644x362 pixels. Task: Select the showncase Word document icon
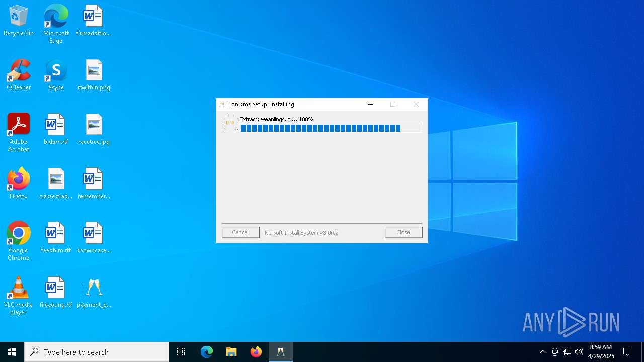[94, 238]
